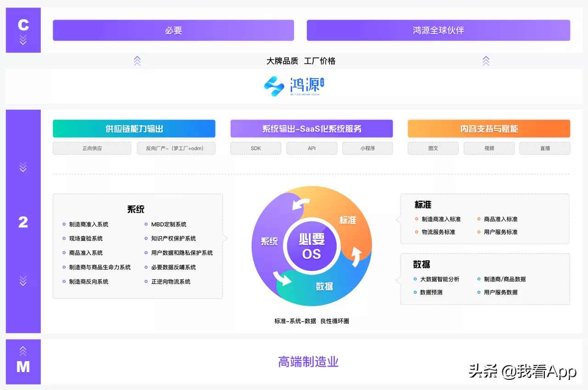Image resolution: width=588 pixels, height=390 pixels.
Task: Collapse the chevron under 鸿源全球伙伴 banner
Action: [x=486, y=60]
